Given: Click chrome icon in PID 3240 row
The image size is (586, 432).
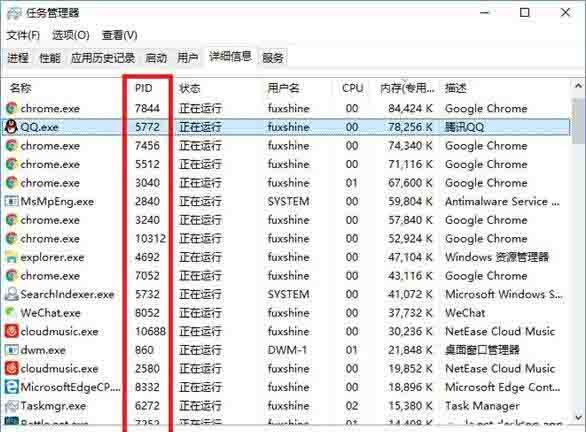Looking at the screenshot, I should click(12, 220).
